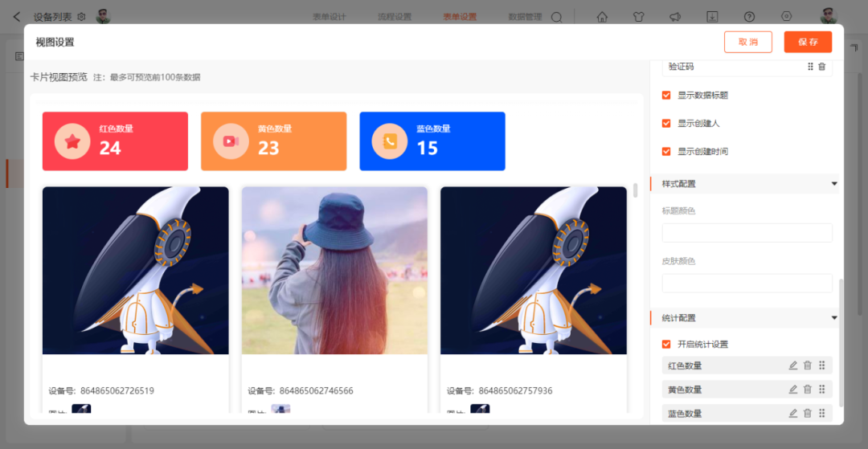This screenshot has height=449, width=868.
Task: Delete the 黄色数量 statistic
Action: [x=808, y=390]
